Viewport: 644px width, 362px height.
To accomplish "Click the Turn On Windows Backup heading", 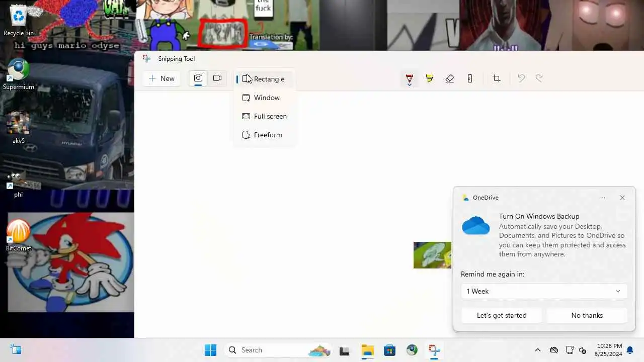I will [539, 216].
